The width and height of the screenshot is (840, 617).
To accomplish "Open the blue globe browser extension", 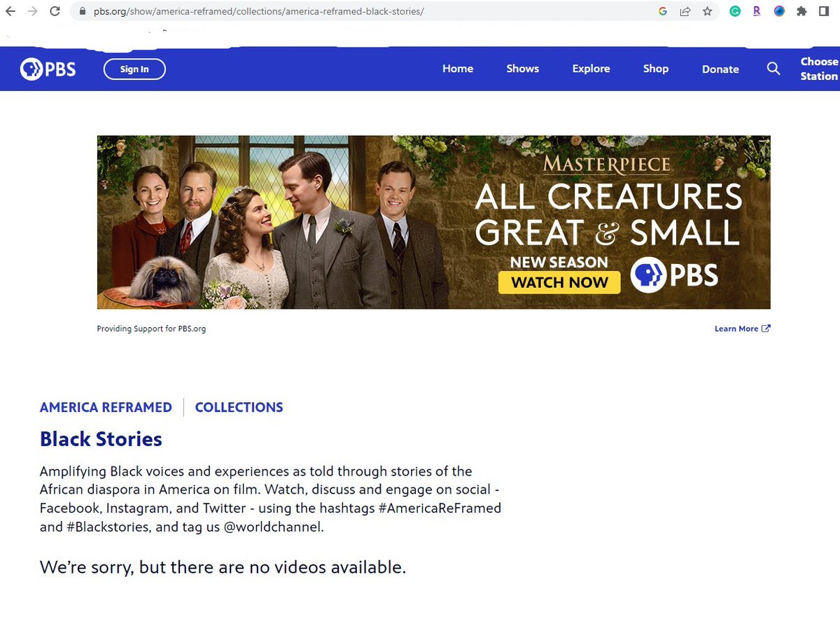I will pos(779,11).
